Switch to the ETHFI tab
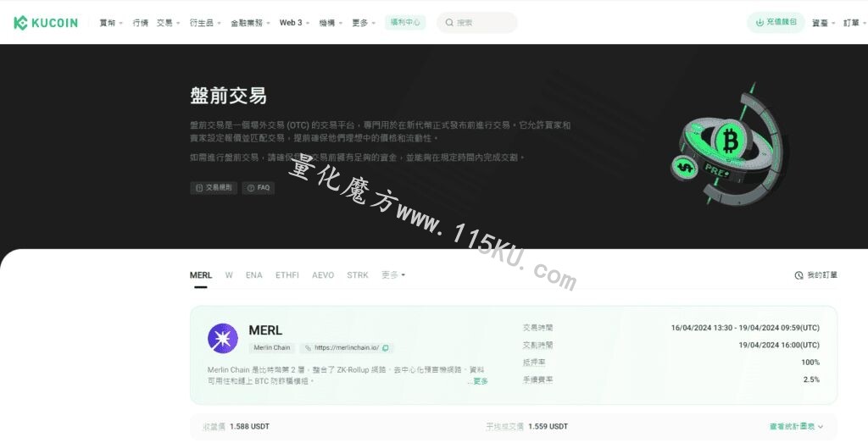This screenshot has height=443, width=868. 287,275
